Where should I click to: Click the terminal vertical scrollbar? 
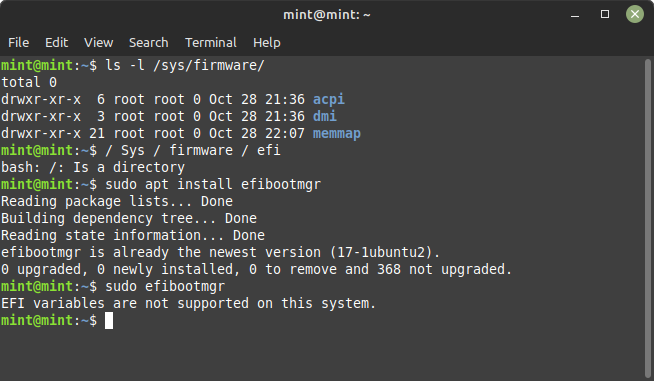click(648, 217)
